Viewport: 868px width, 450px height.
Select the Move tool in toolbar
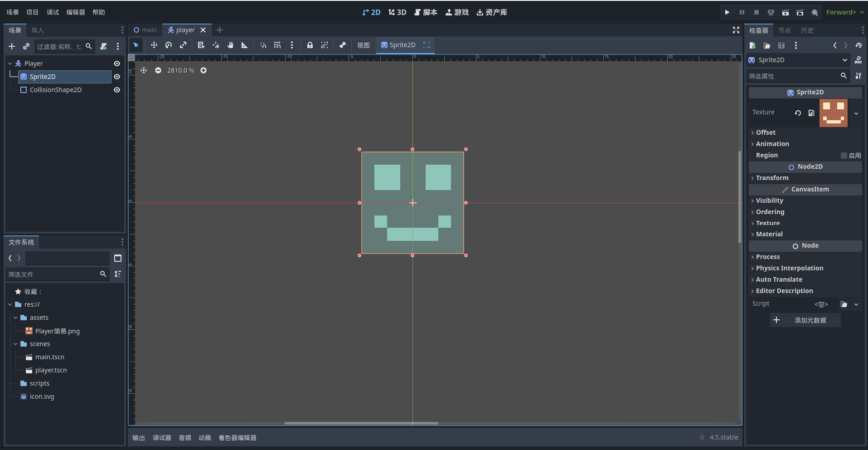154,45
